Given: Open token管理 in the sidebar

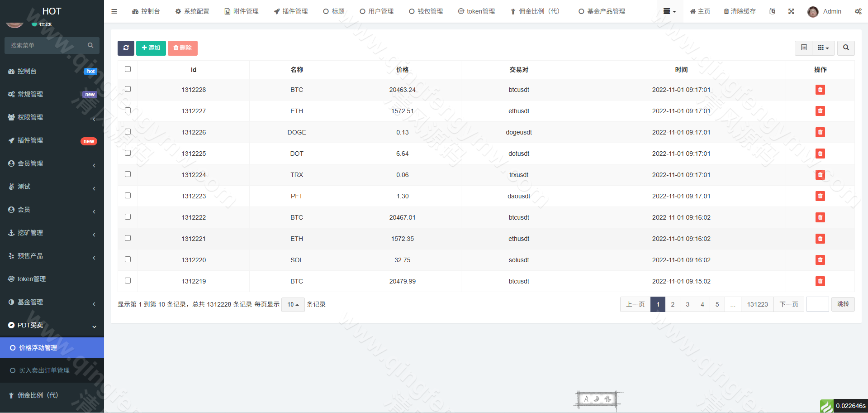Looking at the screenshot, I should click(52, 279).
